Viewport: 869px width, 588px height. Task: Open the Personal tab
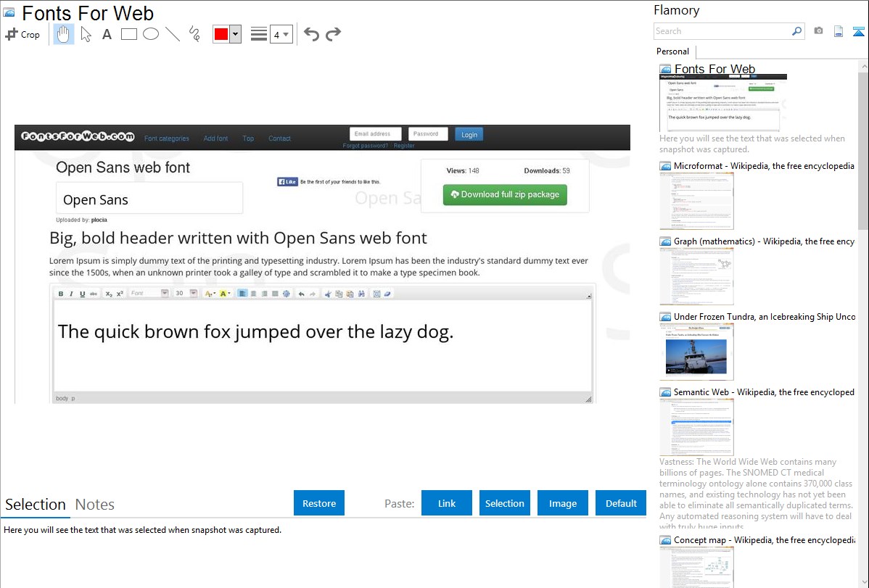click(x=673, y=51)
